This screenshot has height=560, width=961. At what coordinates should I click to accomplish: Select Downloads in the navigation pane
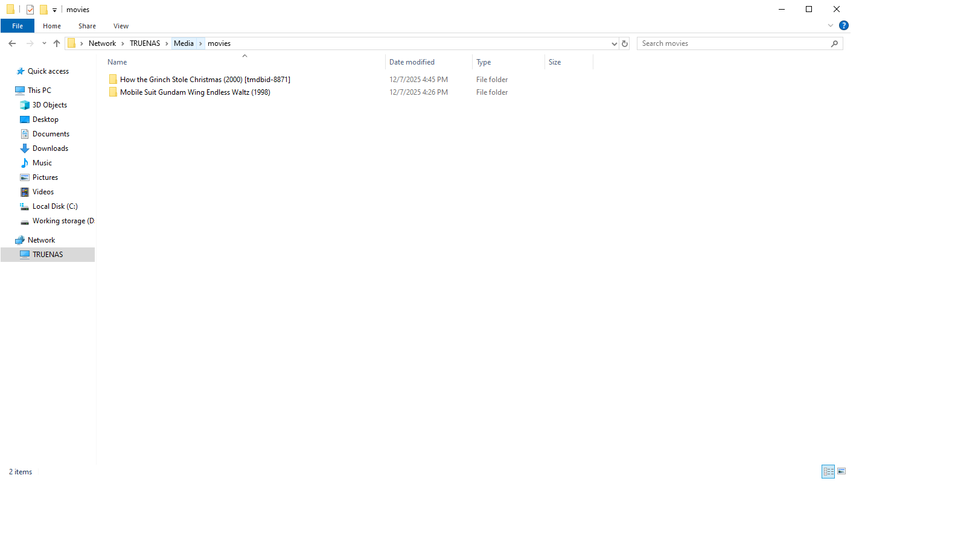point(50,148)
